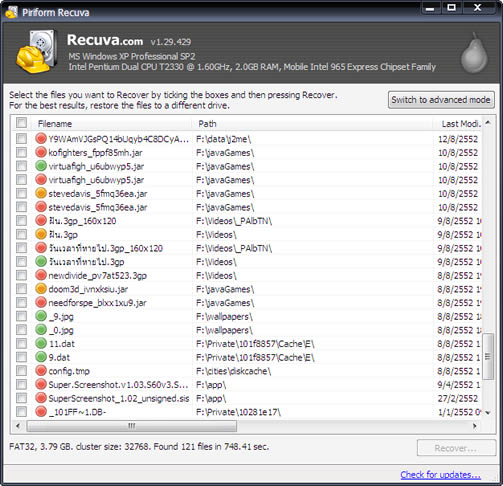The width and height of the screenshot is (503, 486).
Task: Click the red status icon for config.tmp
Action: 41,371
